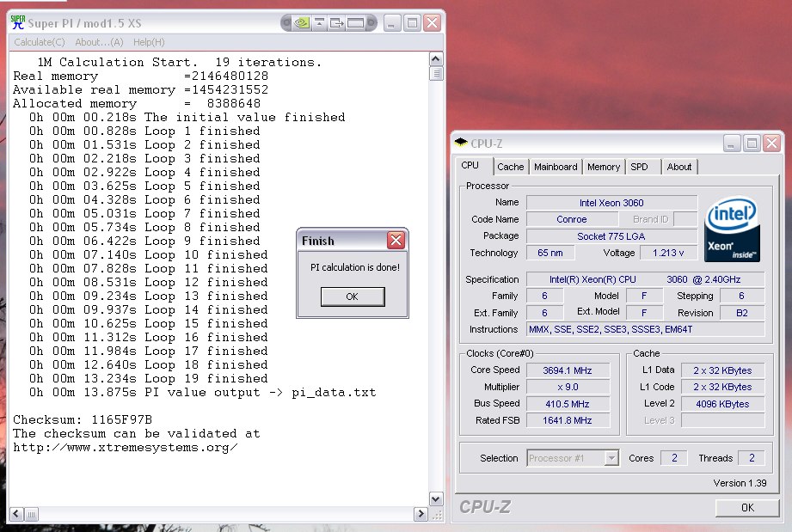Click the nView collapse-to-title-bar icon
792x532 pixels.
[319, 22]
